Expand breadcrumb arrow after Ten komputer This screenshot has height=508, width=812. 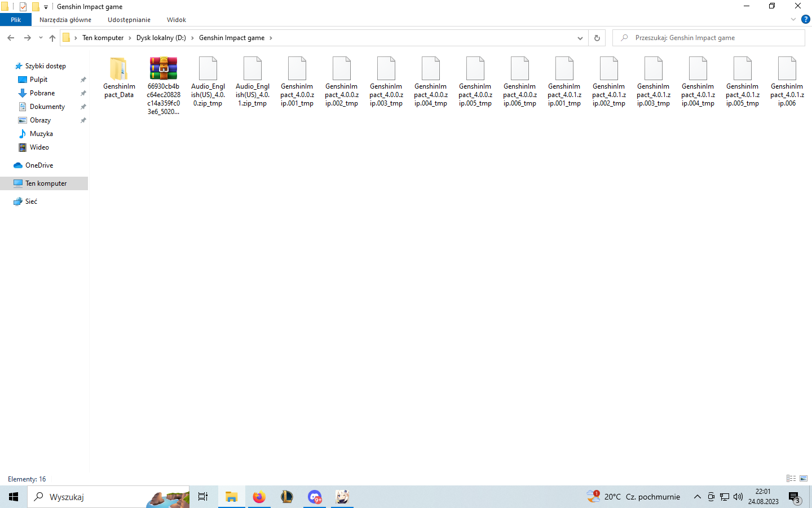(130, 38)
